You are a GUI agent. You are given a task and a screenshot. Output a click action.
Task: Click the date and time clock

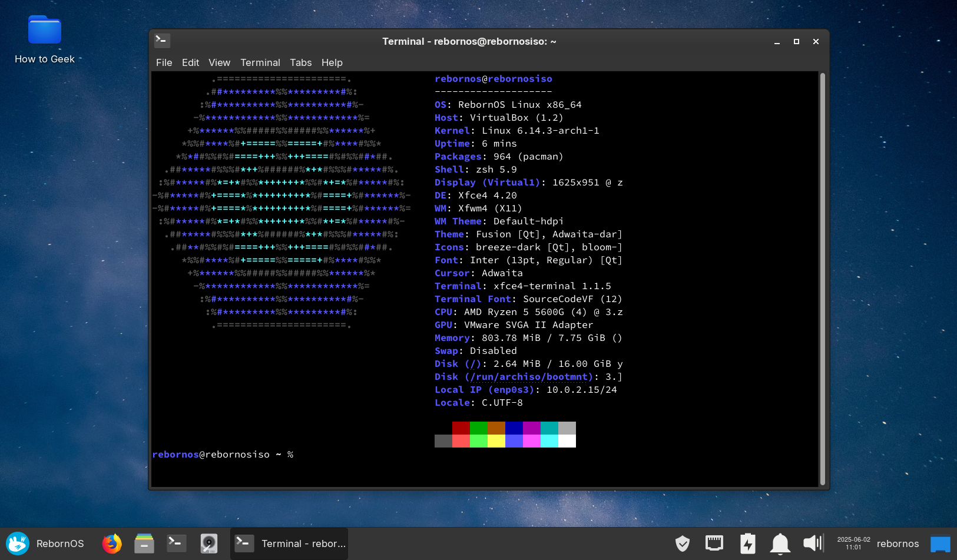click(x=853, y=544)
